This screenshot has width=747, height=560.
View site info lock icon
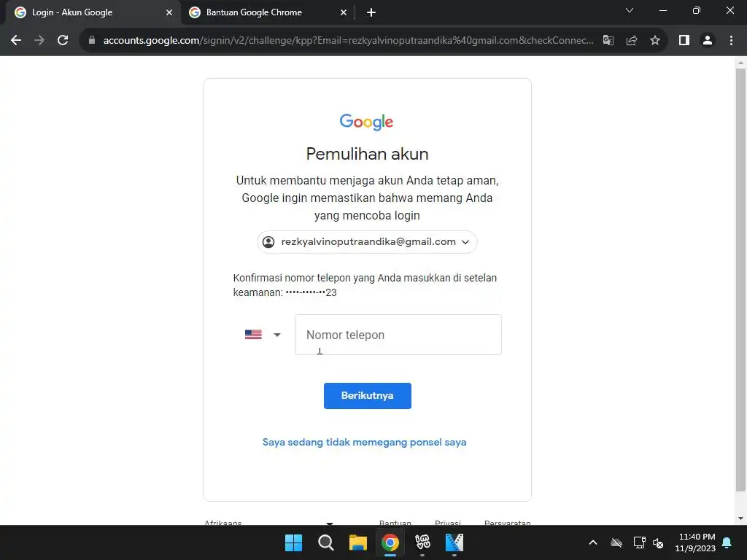[92, 41]
